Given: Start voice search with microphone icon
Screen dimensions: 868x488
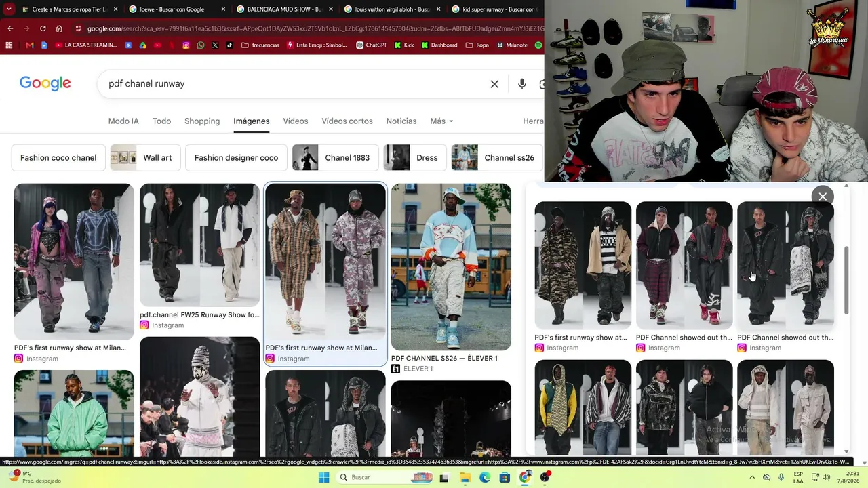Looking at the screenshot, I should click(521, 84).
